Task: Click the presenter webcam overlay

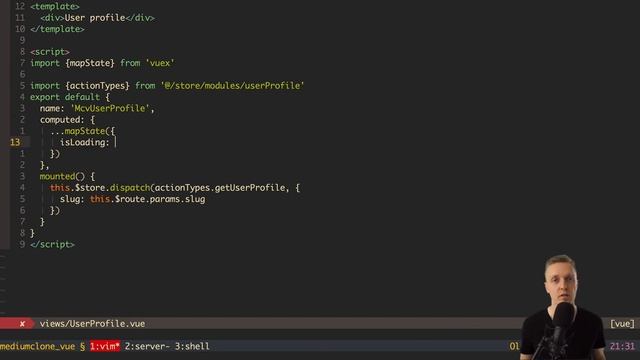Action: pos(564,307)
